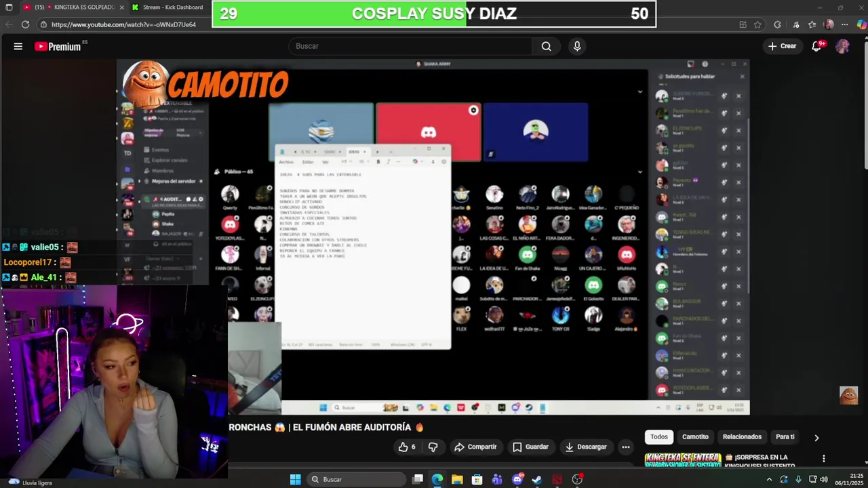
Task: Click the Windows taskbar Buscar search box
Action: point(356,479)
